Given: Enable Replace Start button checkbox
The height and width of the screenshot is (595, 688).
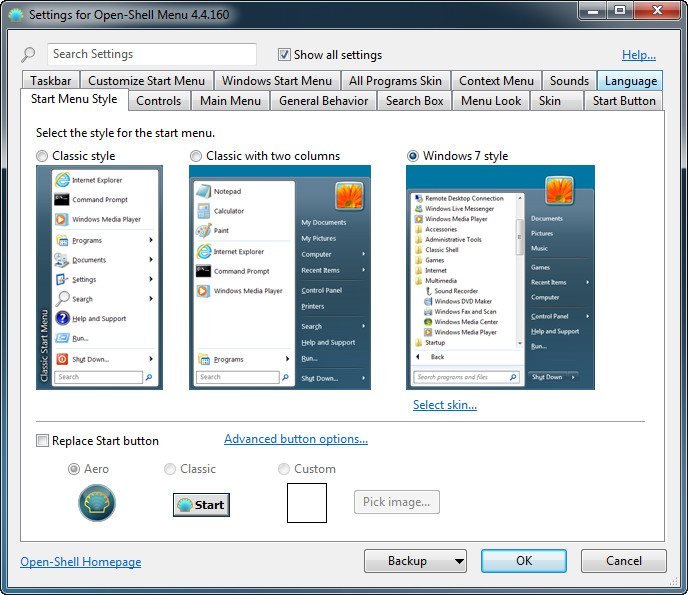Looking at the screenshot, I should coord(42,441).
